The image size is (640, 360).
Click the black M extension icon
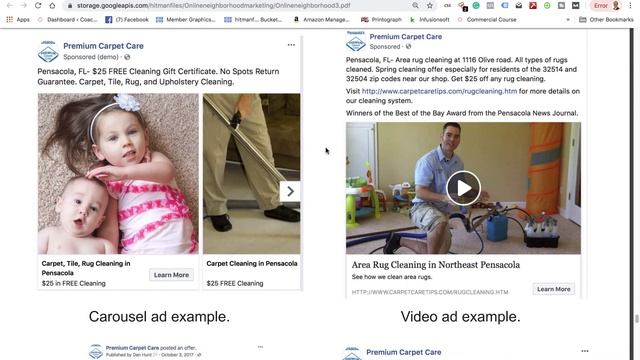point(576,6)
